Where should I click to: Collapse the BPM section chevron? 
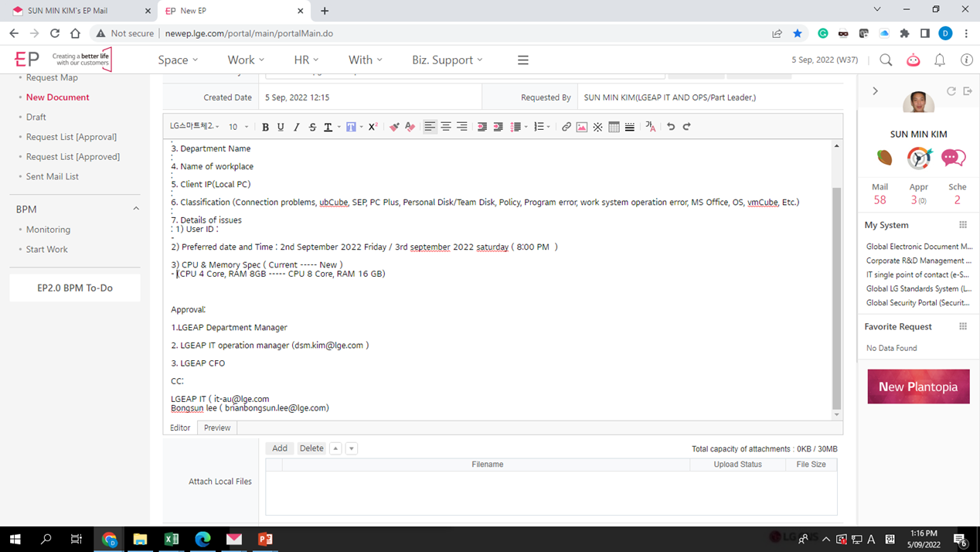point(136,209)
